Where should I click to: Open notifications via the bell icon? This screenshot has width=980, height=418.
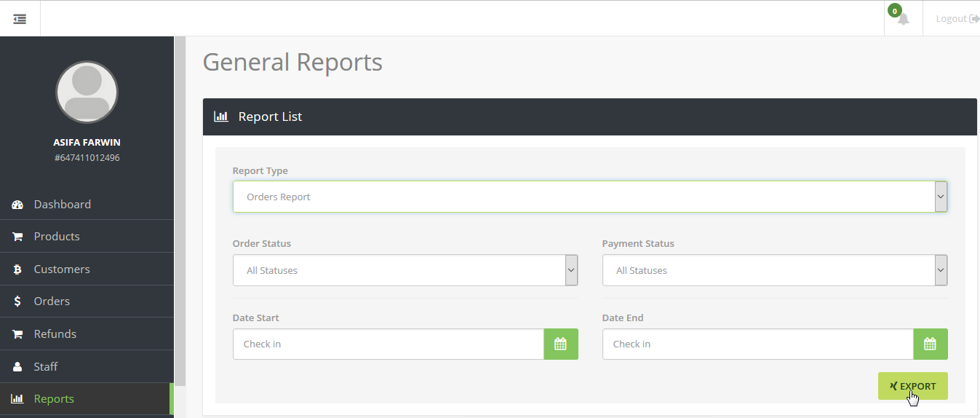click(903, 20)
